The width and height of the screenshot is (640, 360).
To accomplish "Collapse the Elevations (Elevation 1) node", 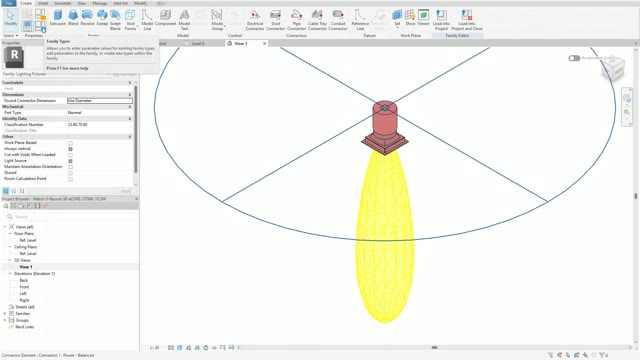I will click(x=10, y=273).
